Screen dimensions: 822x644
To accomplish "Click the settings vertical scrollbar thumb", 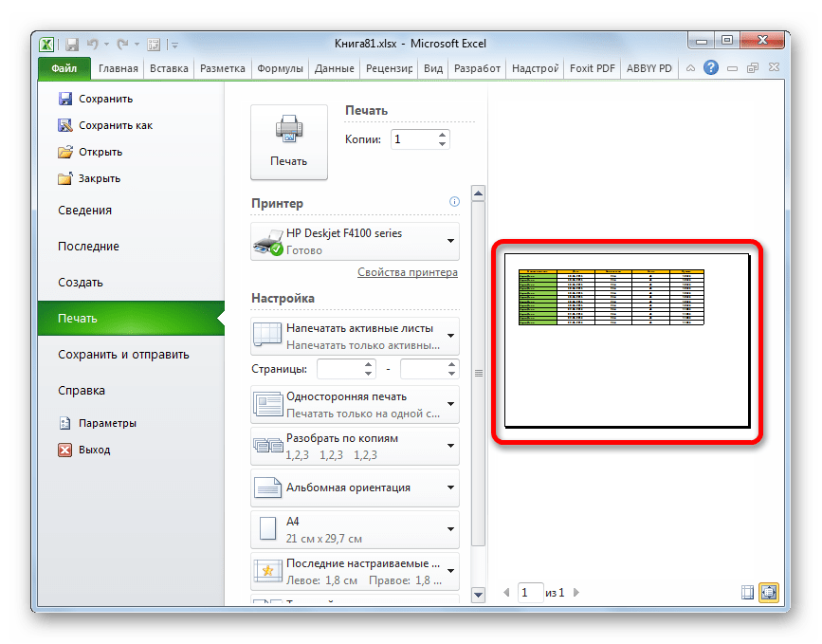I will coord(478,374).
